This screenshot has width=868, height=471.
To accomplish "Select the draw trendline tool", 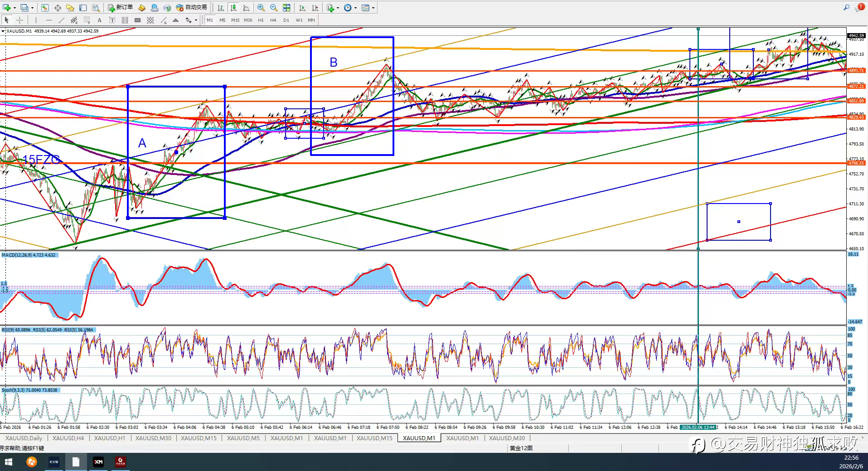I will coord(61,20).
